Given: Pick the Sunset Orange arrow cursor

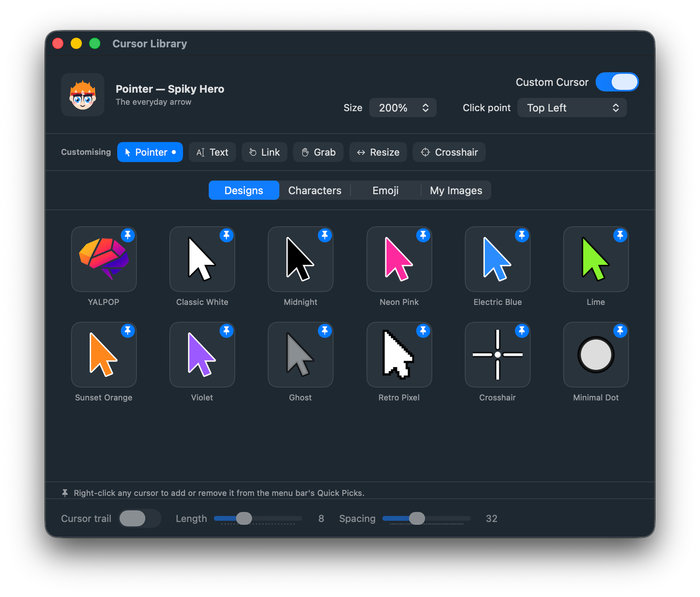Looking at the screenshot, I should [103, 354].
